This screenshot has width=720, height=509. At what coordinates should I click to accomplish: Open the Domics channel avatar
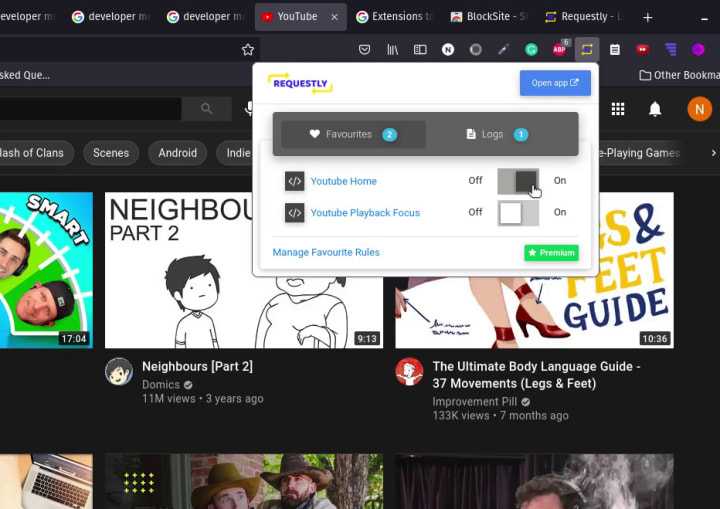click(119, 371)
